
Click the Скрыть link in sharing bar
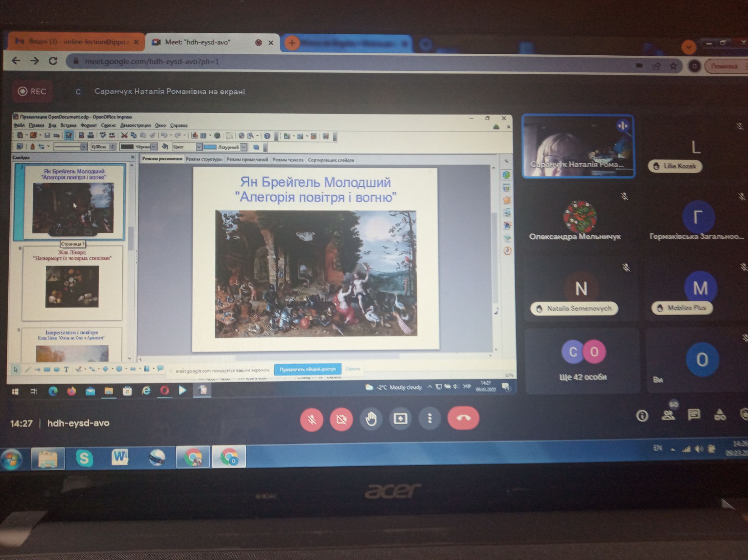point(352,369)
